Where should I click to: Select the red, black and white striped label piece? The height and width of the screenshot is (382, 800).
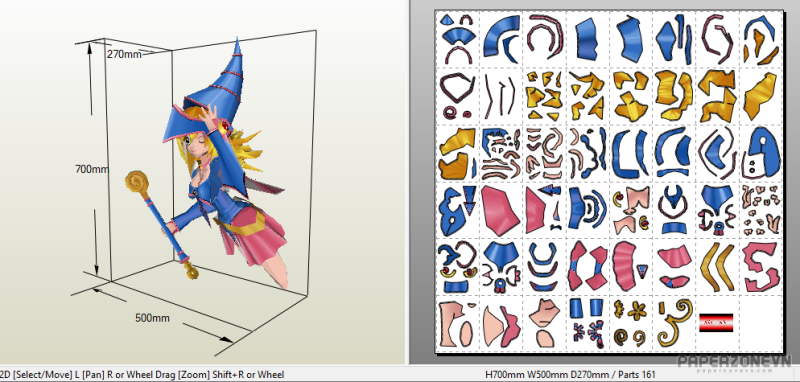[716, 322]
